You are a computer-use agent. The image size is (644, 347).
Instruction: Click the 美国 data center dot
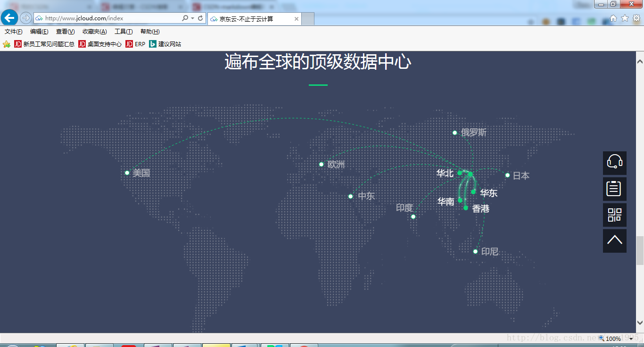point(127,173)
